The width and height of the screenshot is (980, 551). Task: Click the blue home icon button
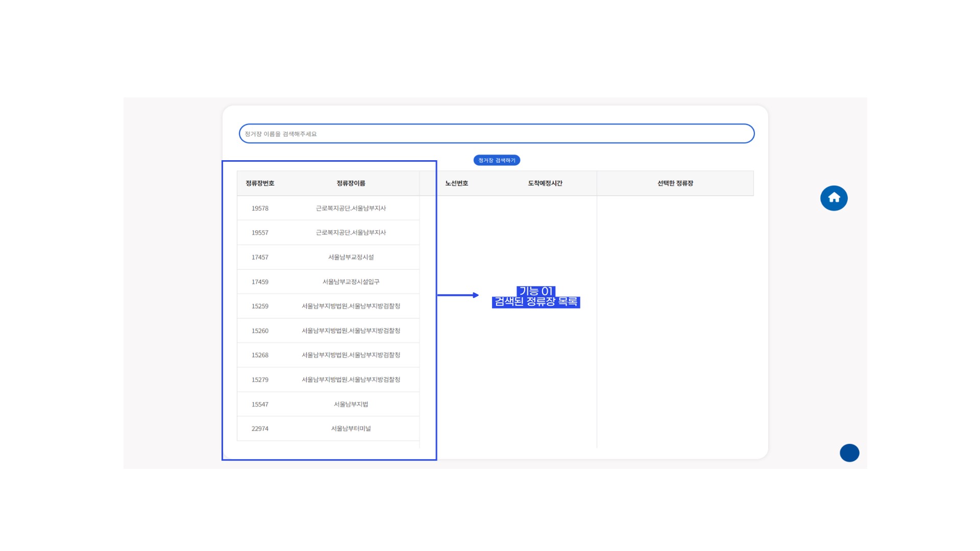coord(834,198)
